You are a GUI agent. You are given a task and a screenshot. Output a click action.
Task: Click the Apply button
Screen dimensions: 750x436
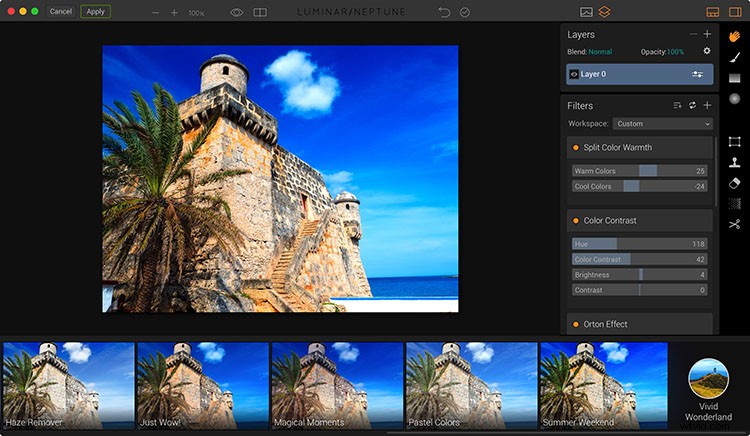(96, 11)
